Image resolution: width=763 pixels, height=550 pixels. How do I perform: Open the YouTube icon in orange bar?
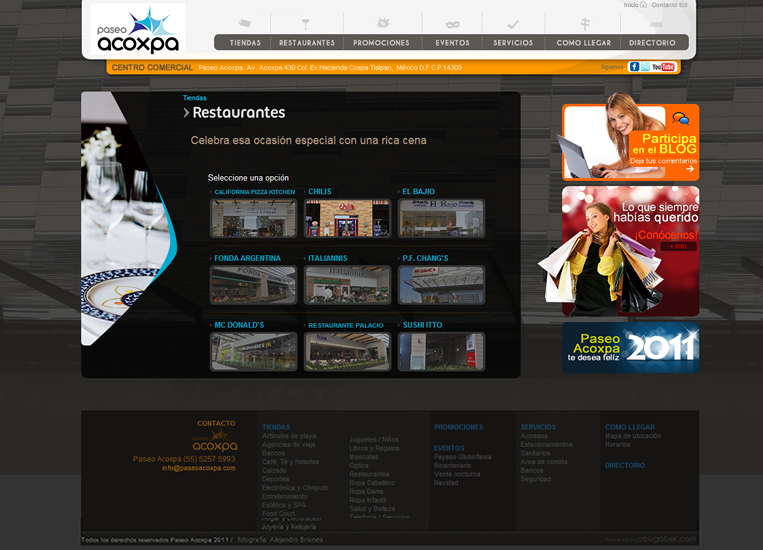coord(663,67)
